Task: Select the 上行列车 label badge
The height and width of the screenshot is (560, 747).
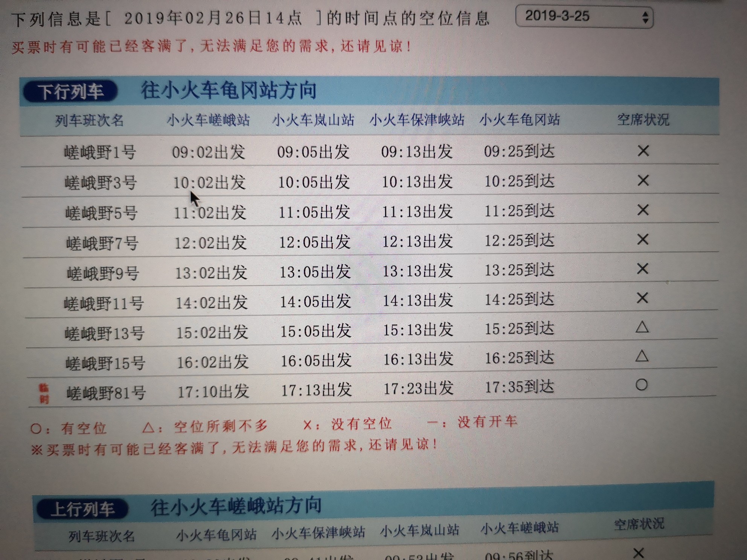Action: pyautogui.click(x=82, y=509)
